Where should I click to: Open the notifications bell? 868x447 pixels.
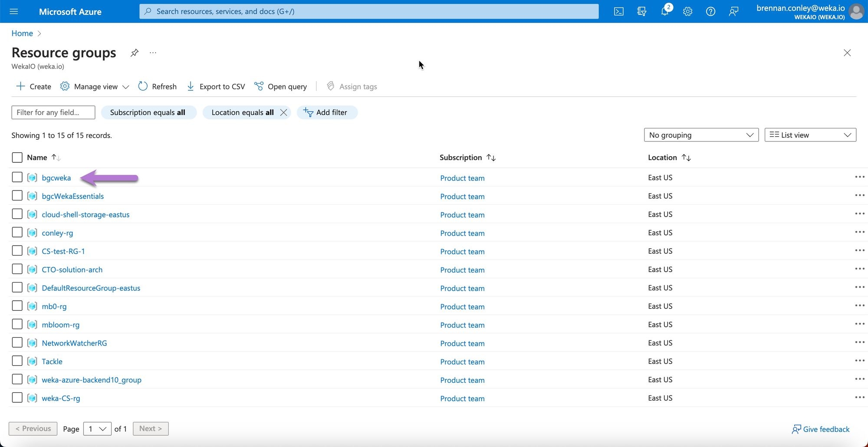[664, 12]
